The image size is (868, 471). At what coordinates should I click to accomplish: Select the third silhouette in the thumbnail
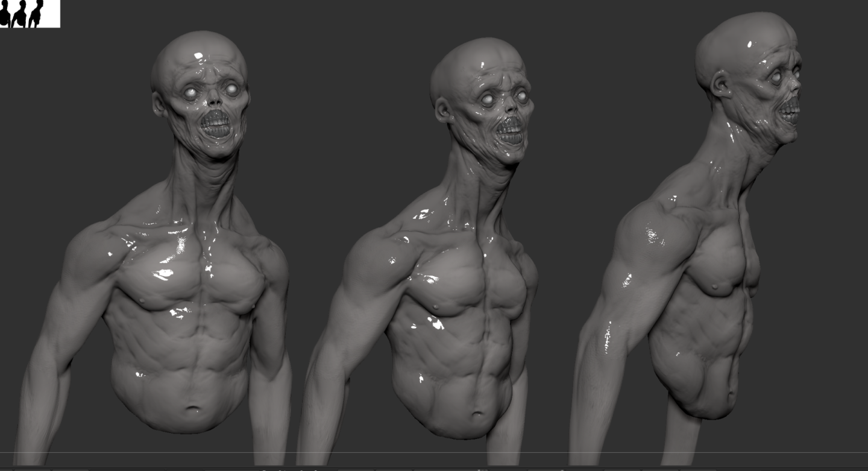coord(37,14)
